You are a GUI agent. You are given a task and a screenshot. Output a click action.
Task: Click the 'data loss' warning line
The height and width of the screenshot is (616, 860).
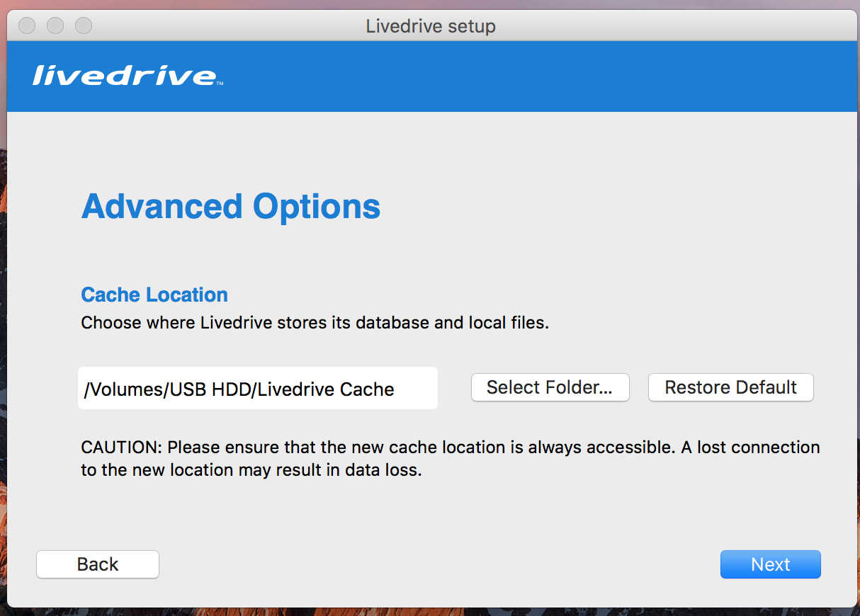pos(251,469)
